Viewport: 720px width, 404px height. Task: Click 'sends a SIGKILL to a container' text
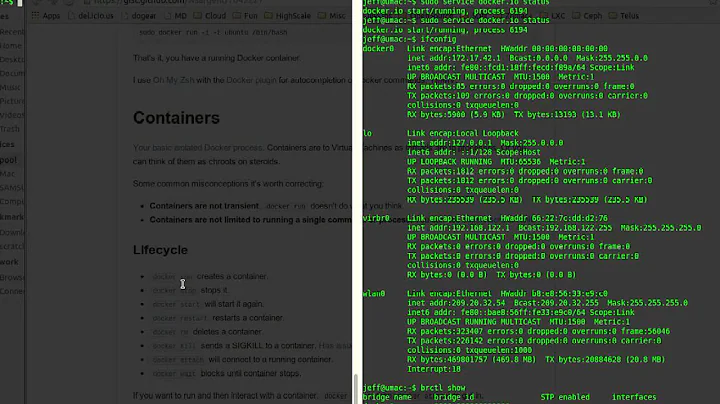pyautogui.click(x=258, y=345)
